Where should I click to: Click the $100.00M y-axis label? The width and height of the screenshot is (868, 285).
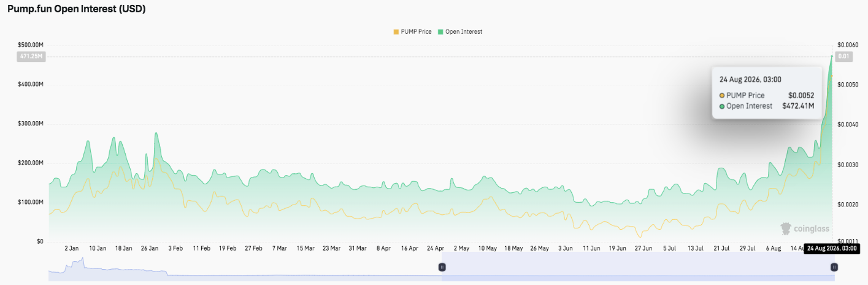click(x=31, y=202)
